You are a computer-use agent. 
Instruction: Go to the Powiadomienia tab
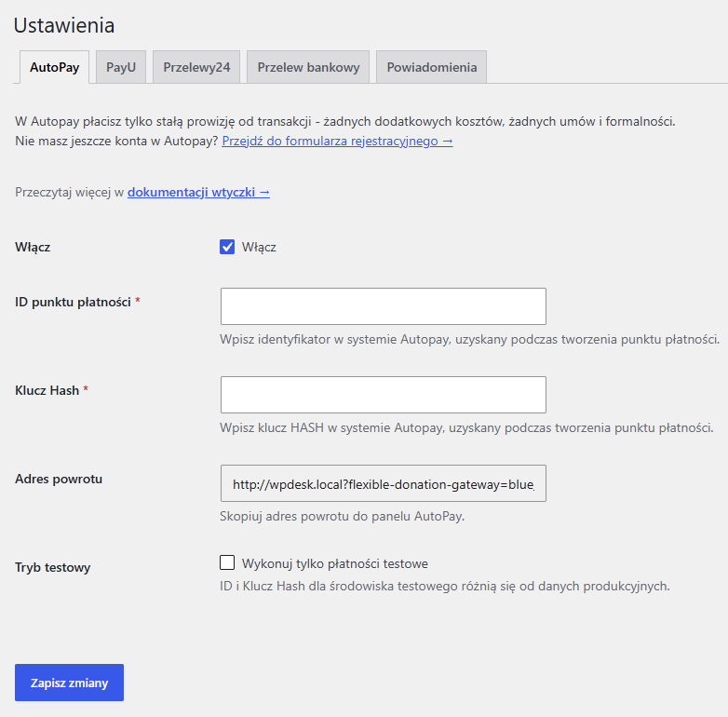(x=431, y=67)
